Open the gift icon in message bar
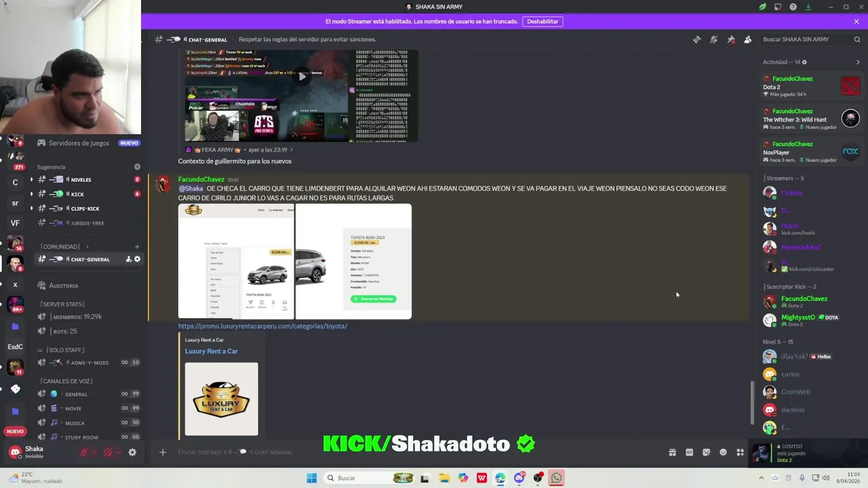868x488 pixels. (x=672, y=452)
